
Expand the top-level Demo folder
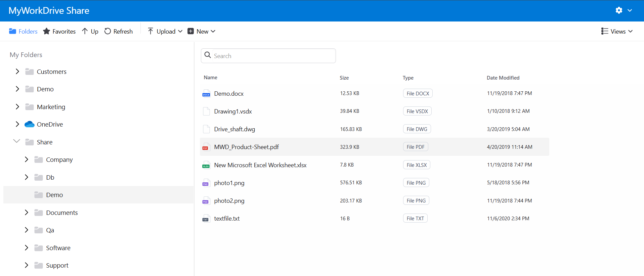pos(17,89)
